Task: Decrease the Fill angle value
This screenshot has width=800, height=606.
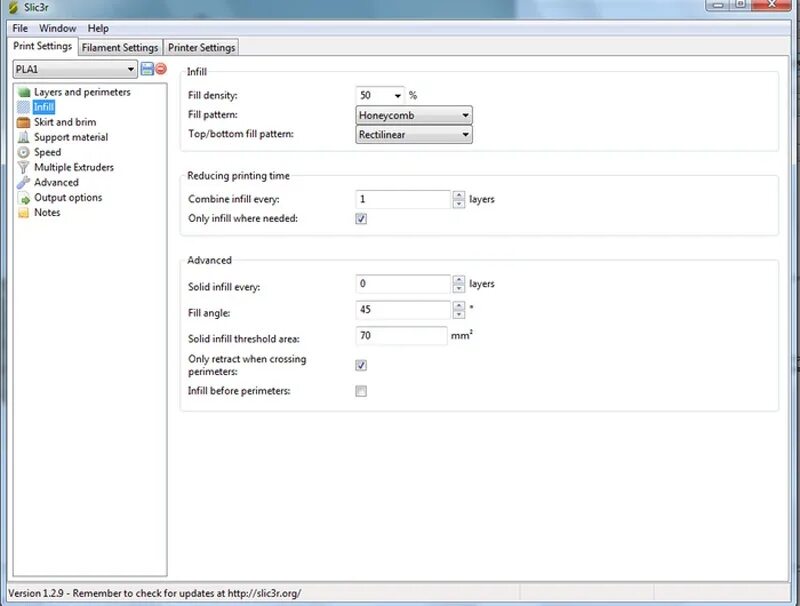Action: (459, 314)
